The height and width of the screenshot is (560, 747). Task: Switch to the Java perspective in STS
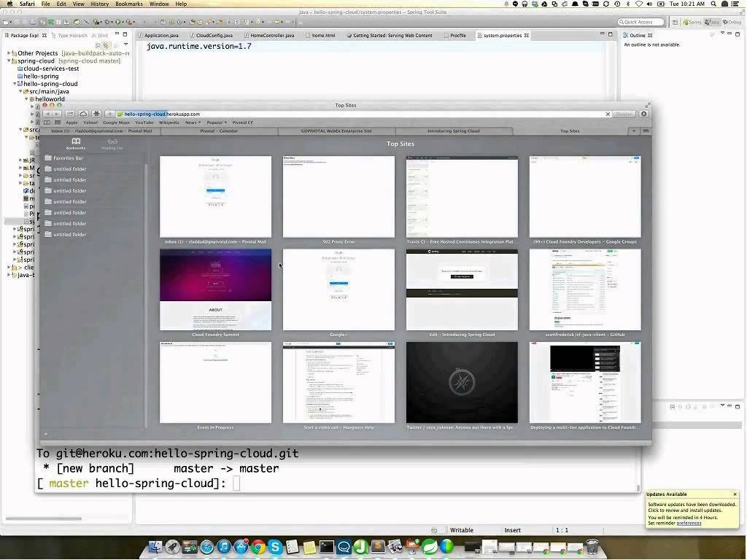coord(712,22)
